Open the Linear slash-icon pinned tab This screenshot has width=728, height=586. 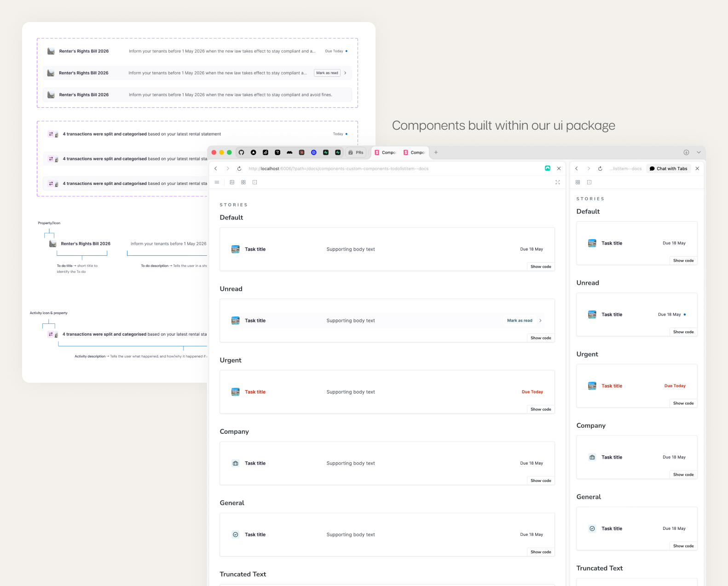(266, 152)
